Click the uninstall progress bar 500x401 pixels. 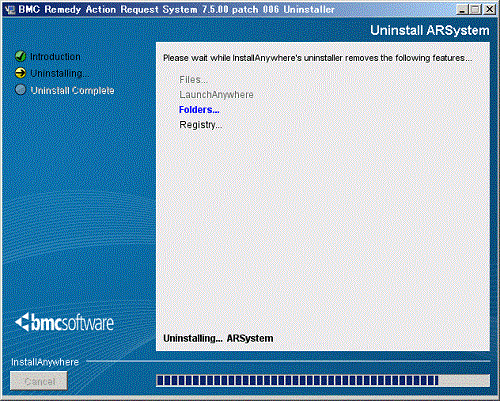(x=323, y=380)
